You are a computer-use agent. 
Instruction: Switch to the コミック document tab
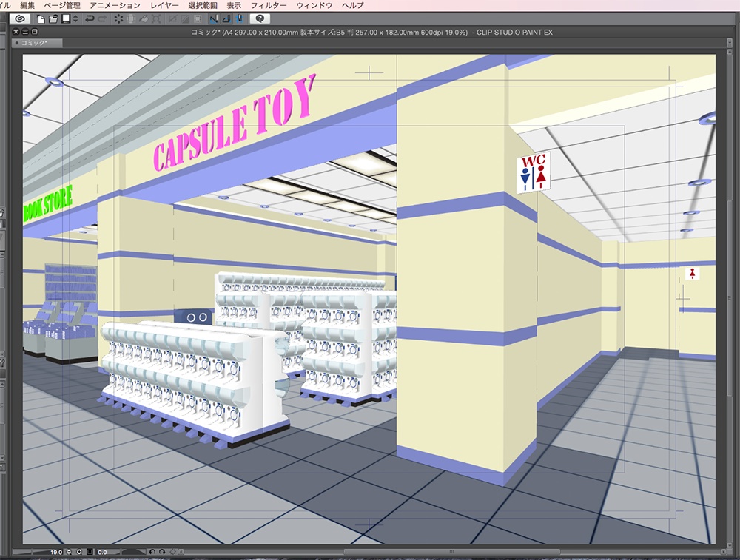point(37,43)
